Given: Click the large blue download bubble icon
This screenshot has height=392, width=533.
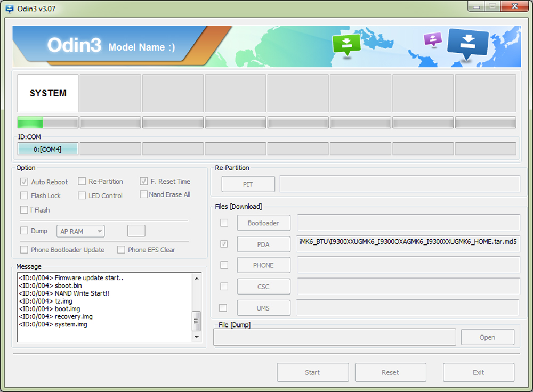Looking at the screenshot, I should [468, 44].
